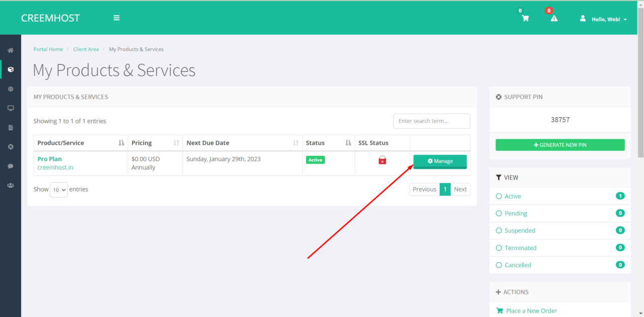
Task: Open Portal Home breadcrumb link
Action: click(x=48, y=49)
